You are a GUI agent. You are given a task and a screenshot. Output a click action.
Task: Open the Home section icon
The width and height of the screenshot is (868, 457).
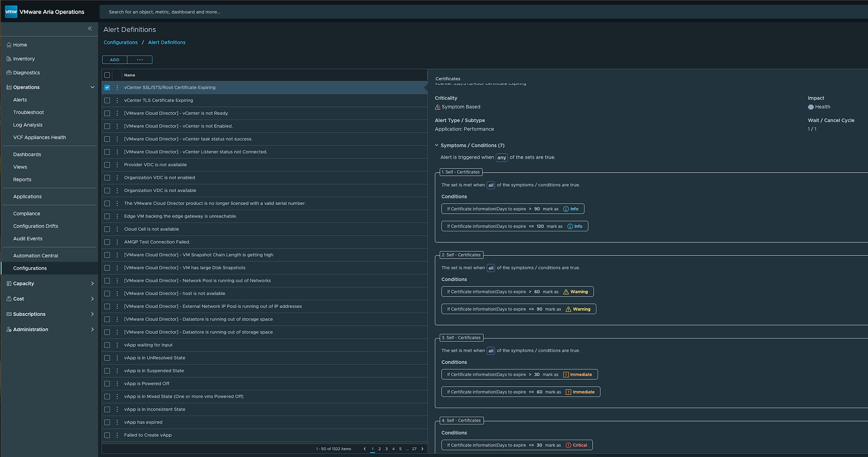(9, 45)
